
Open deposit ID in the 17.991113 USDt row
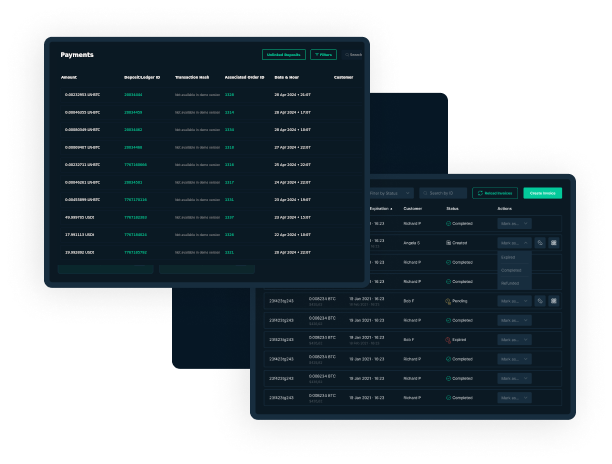click(135, 235)
